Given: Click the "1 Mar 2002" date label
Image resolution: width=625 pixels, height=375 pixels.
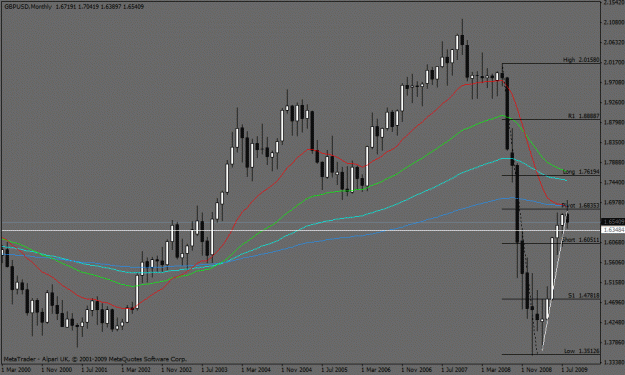Looking at the screenshot, I should coord(136,370).
